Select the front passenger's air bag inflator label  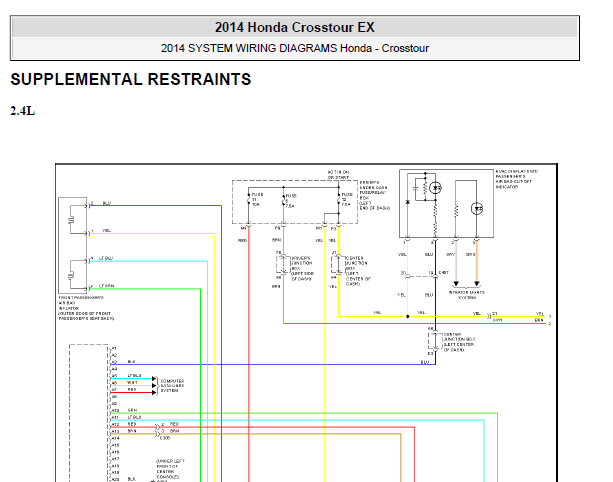(x=86, y=308)
